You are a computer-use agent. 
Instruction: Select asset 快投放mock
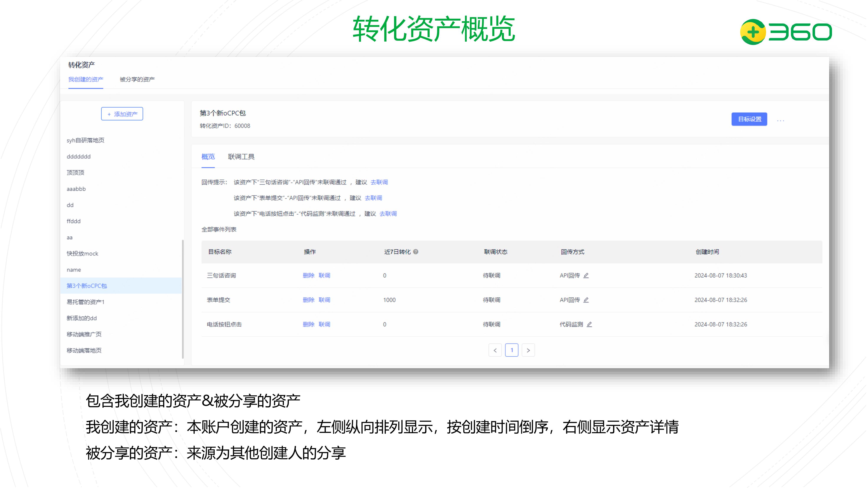[82, 254]
